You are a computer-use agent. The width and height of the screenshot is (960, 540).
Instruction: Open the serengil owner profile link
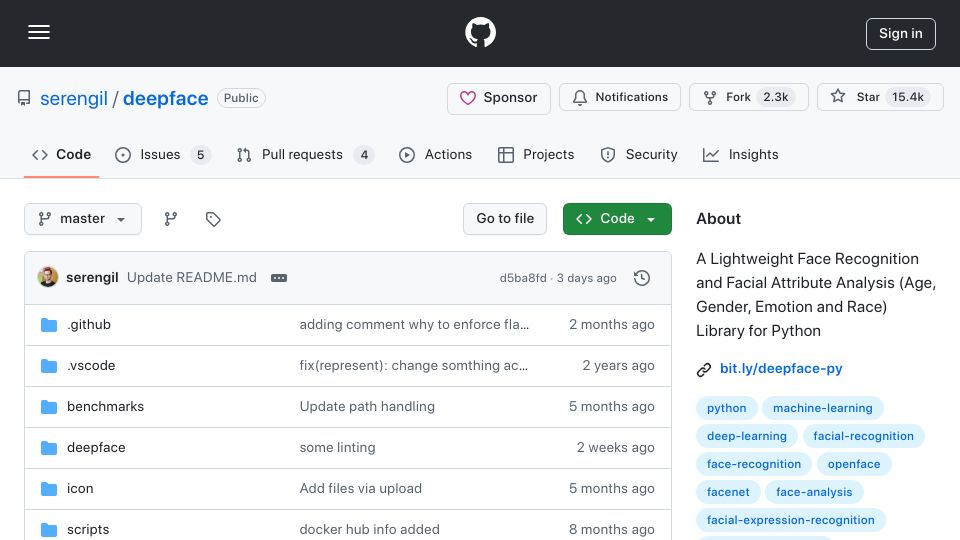(x=73, y=98)
